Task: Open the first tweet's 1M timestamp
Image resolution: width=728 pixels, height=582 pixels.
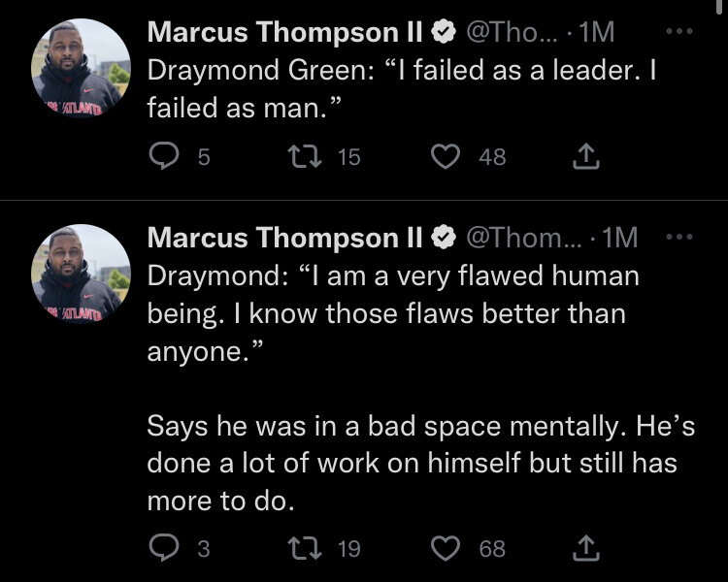Action: (x=597, y=32)
